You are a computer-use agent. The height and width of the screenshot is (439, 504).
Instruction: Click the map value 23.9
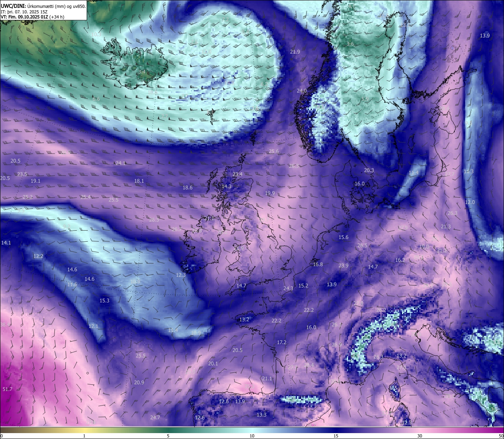(x=343, y=265)
